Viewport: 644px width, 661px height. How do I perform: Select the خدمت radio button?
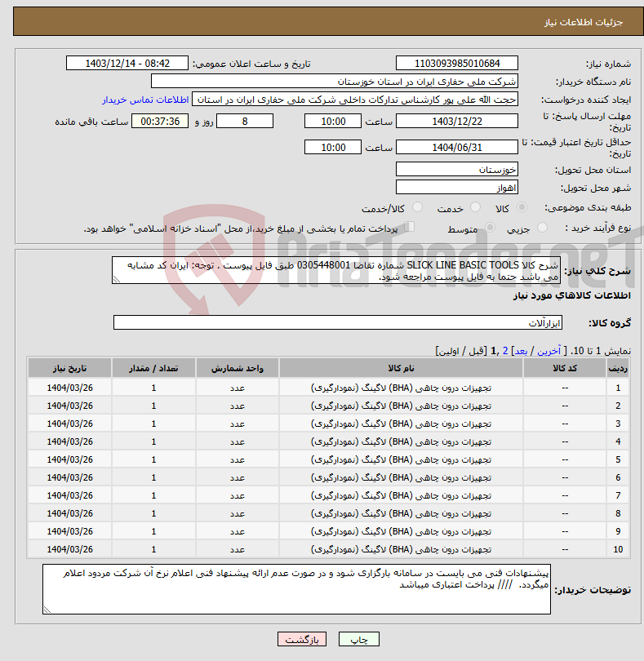click(475, 207)
